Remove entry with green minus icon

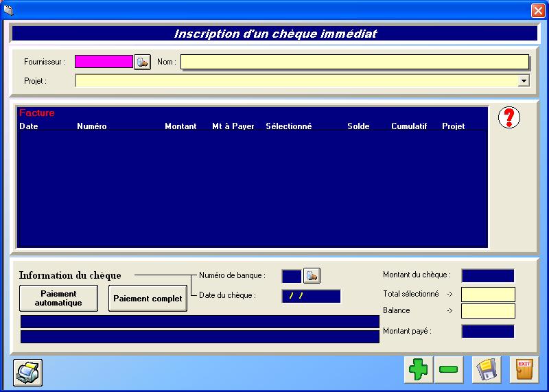pyautogui.click(x=448, y=369)
